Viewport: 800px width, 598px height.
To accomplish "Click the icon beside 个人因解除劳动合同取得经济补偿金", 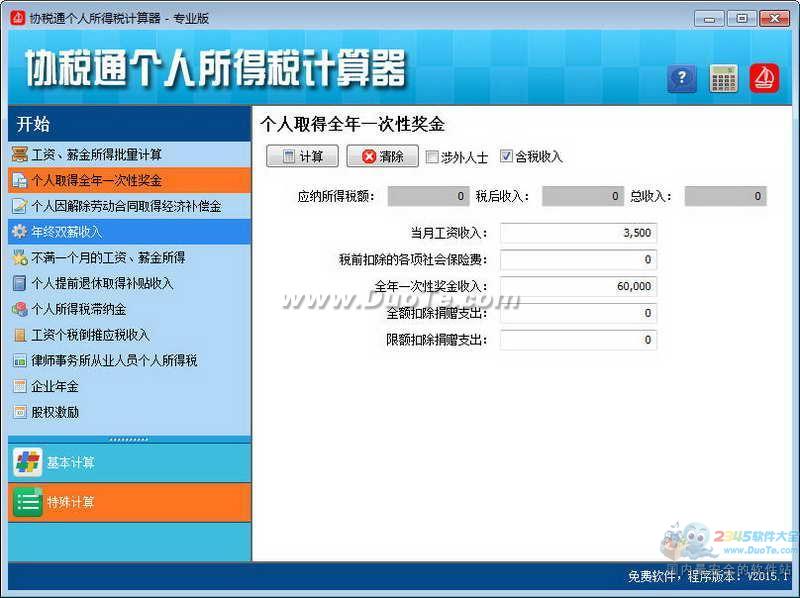I will [19, 206].
